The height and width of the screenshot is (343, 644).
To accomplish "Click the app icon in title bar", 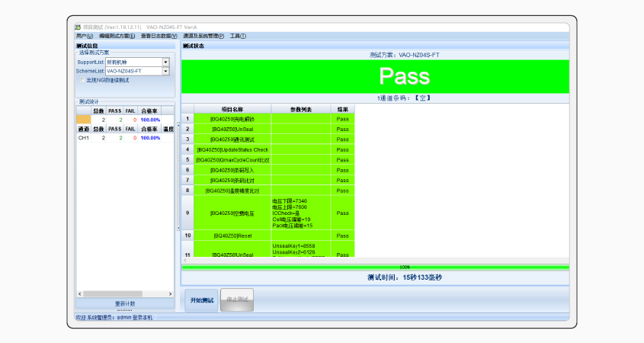I will (x=78, y=27).
